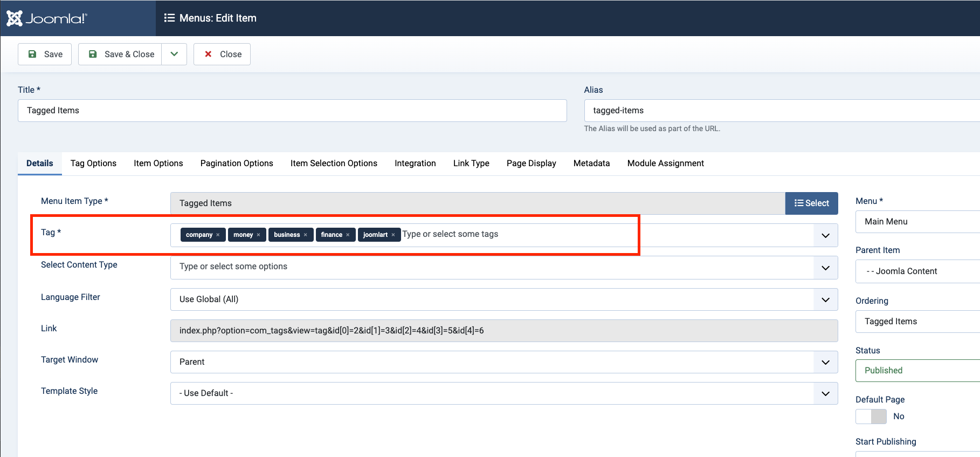
Task: Open the Select Content Type dropdown
Action: pyautogui.click(x=825, y=268)
